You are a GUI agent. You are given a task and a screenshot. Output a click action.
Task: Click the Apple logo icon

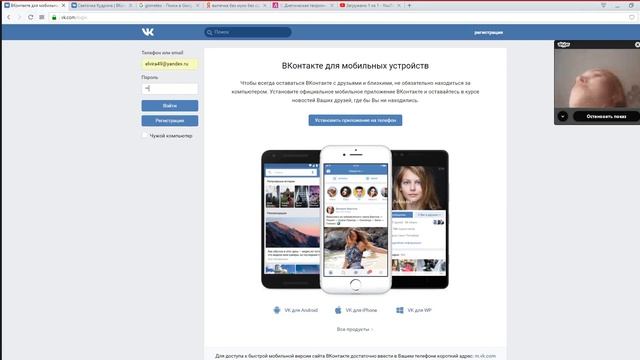[338, 310]
